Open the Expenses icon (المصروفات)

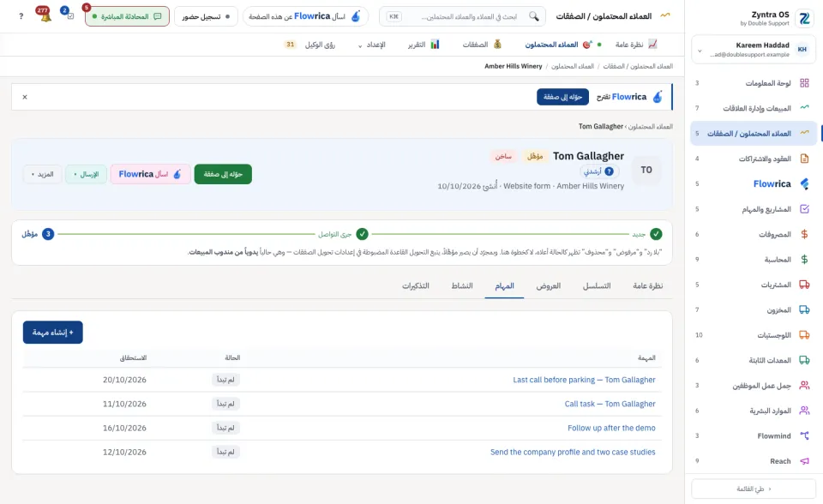pyautogui.click(x=804, y=234)
